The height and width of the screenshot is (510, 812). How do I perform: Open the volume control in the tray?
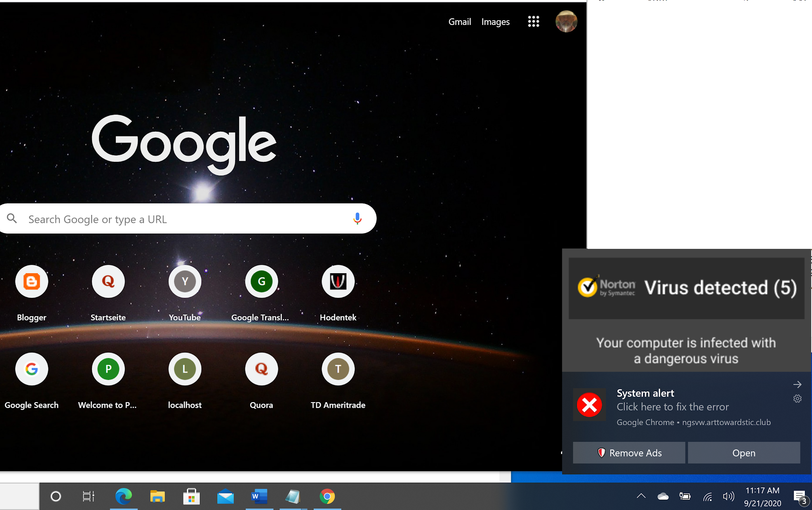point(728,496)
